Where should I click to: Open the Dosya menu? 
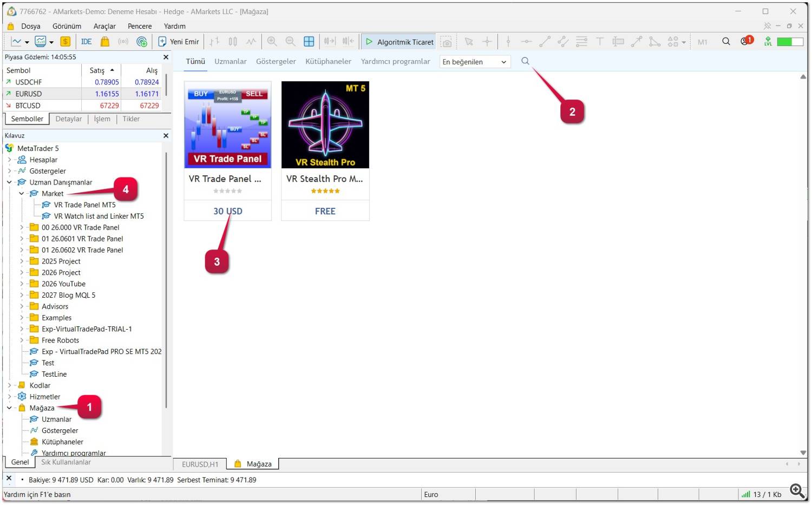pos(31,26)
